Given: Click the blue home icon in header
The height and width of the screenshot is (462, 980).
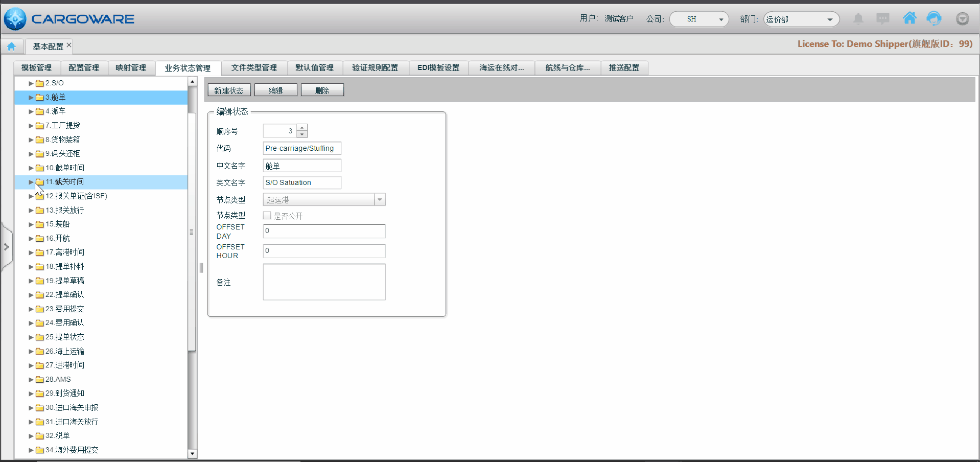Looking at the screenshot, I should [909, 18].
